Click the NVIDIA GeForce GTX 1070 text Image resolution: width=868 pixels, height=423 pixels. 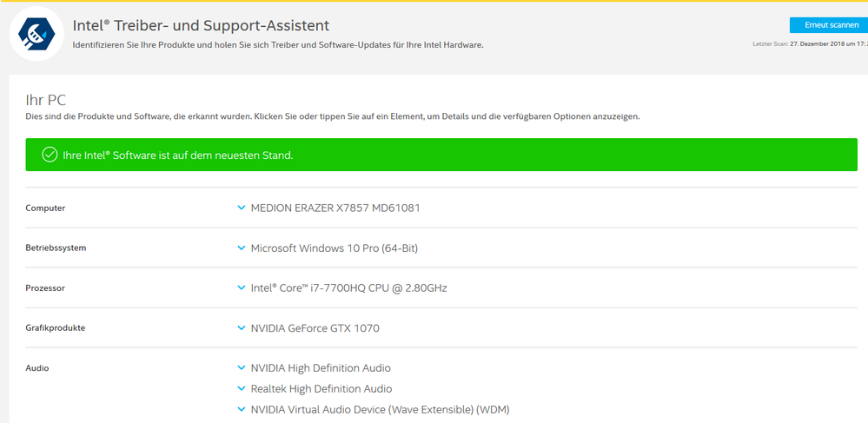[315, 327]
